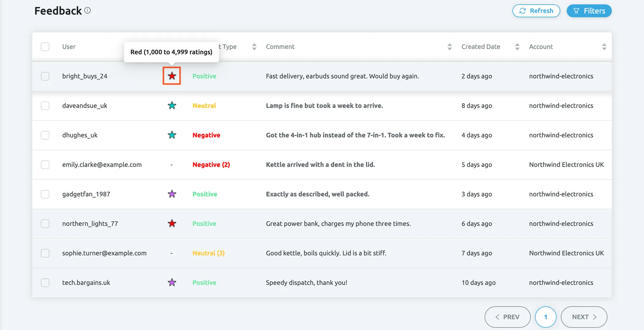Open the info icon next to Feedback
644x330 pixels.
[88, 11]
